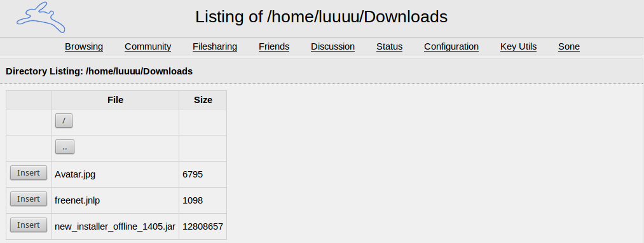Click the File column header
The width and height of the screenshot is (644, 243).
coord(115,100)
